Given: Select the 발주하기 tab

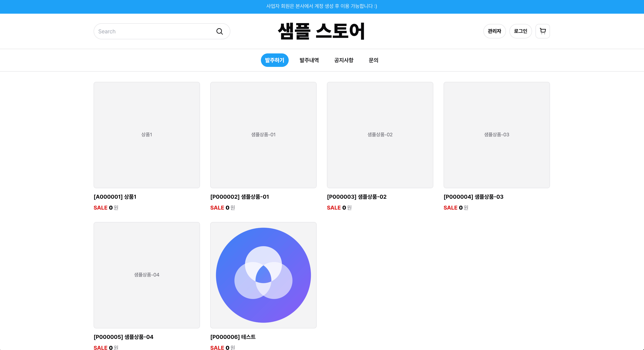Looking at the screenshot, I should [x=275, y=60].
